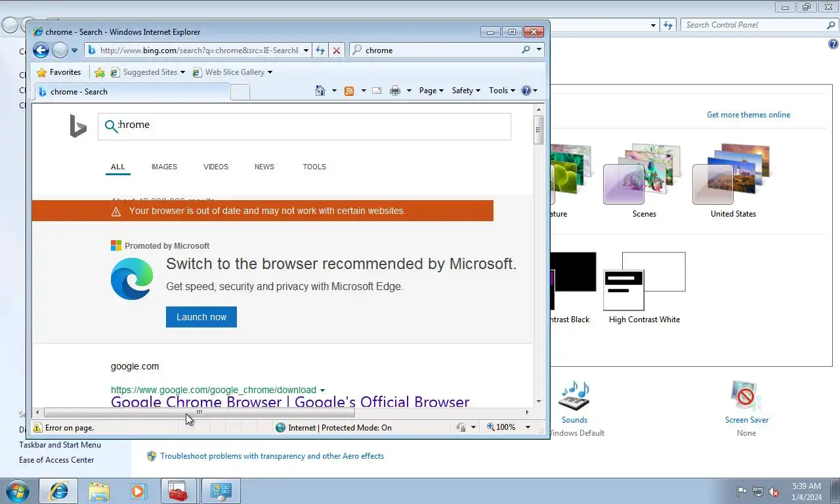Open the Favorites star button

pos(59,72)
